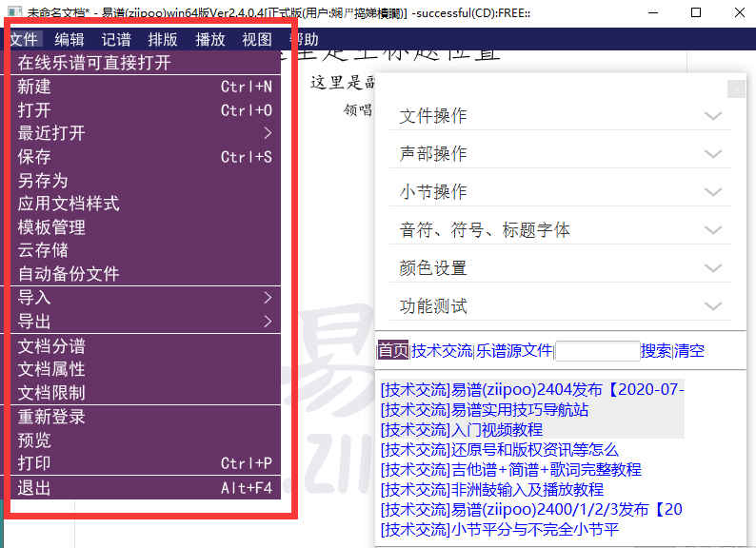
Task: Choose 保存 in file menu
Action: (x=146, y=157)
